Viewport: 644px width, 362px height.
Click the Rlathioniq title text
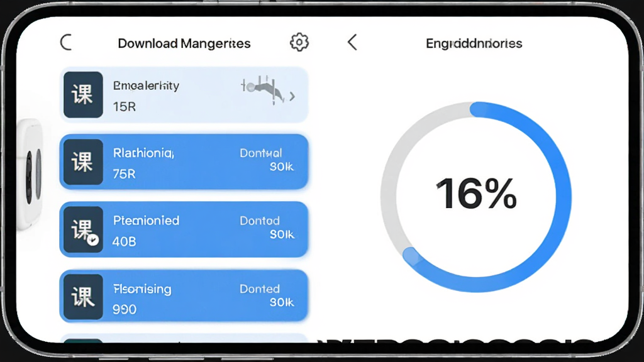[x=143, y=153]
